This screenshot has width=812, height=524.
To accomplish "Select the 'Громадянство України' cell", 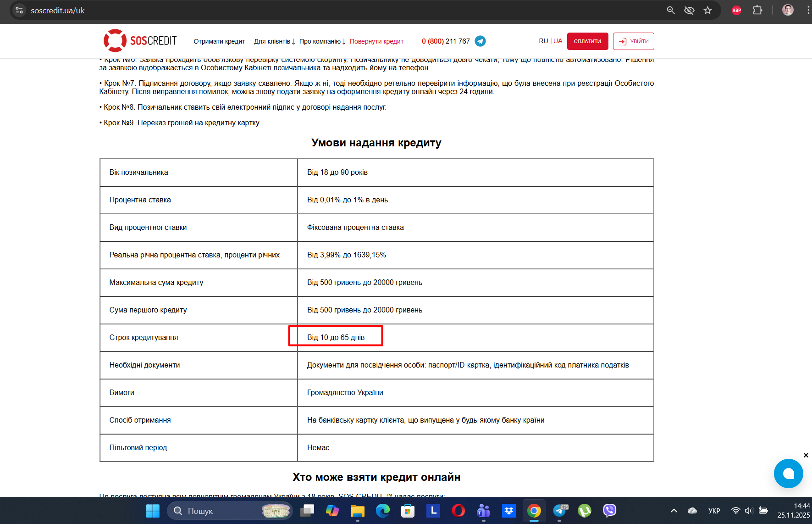I will click(475, 393).
